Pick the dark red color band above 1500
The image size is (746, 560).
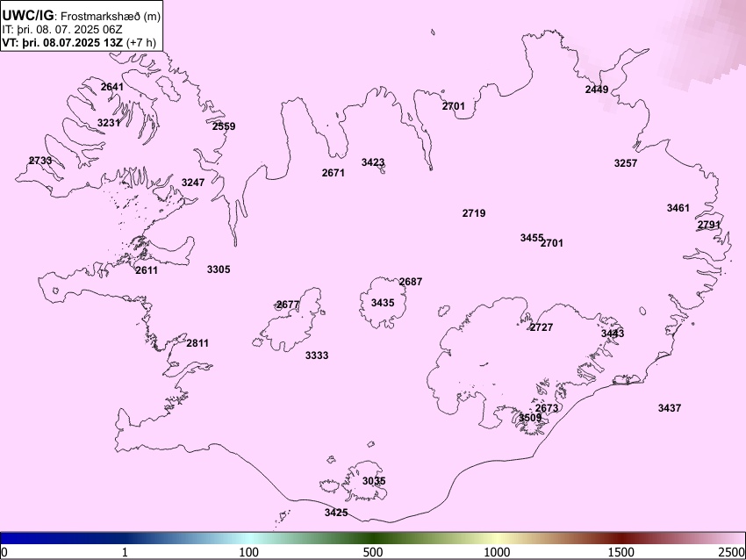pyautogui.click(x=621, y=538)
